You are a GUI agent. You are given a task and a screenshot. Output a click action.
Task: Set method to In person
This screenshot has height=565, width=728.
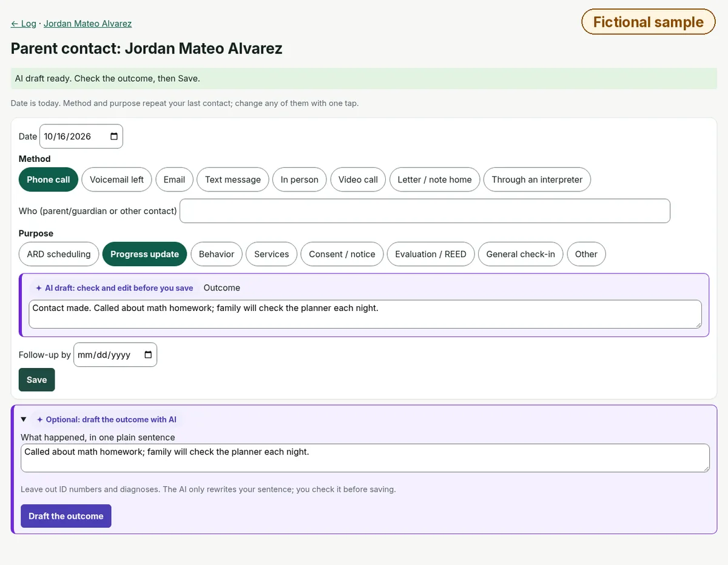[x=300, y=179]
